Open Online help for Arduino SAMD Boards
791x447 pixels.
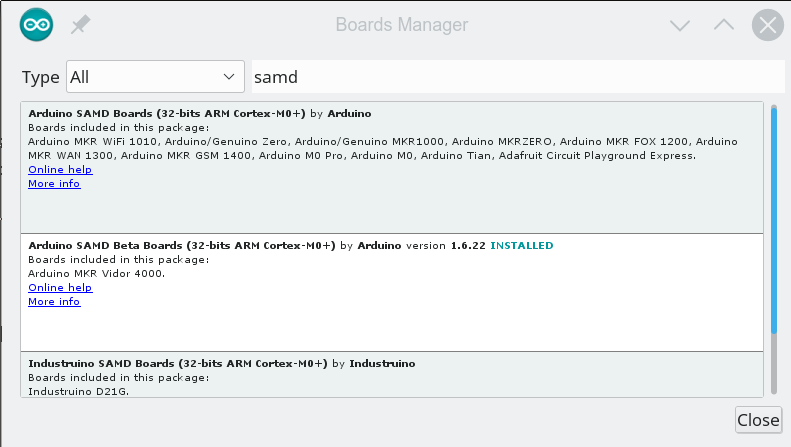(60, 170)
